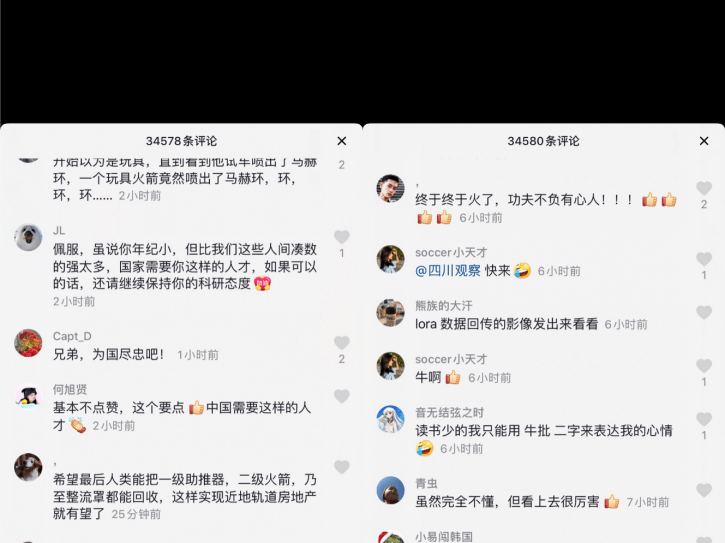Open 青虫's avatar picture

click(x=390, y=490)
